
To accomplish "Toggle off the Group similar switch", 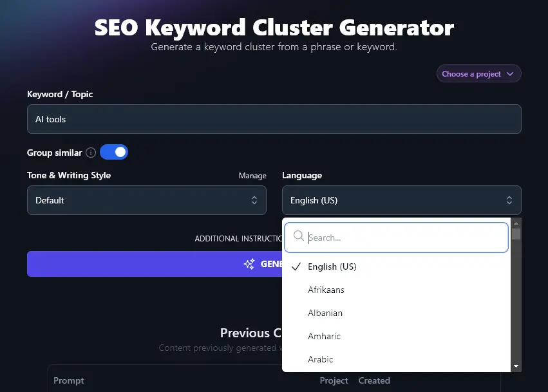I will point(114,152).
